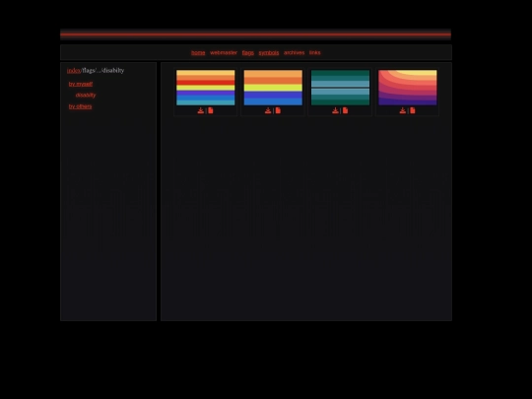Go to the home page
This screenshot has width=532, height=399.
(198, 52)
